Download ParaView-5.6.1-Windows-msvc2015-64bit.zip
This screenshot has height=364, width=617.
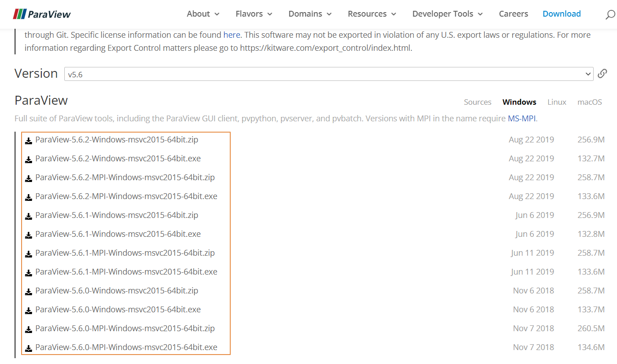tap(116, 215)
